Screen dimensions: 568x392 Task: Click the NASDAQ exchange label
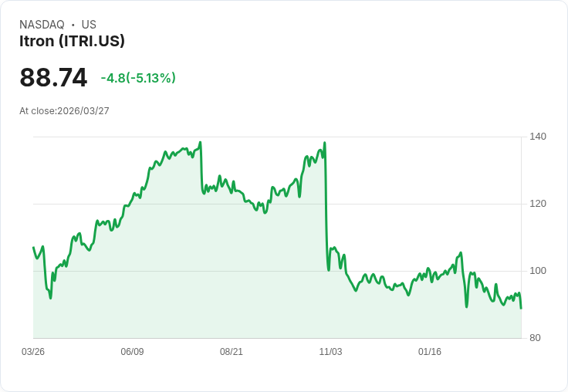(42, 25)
